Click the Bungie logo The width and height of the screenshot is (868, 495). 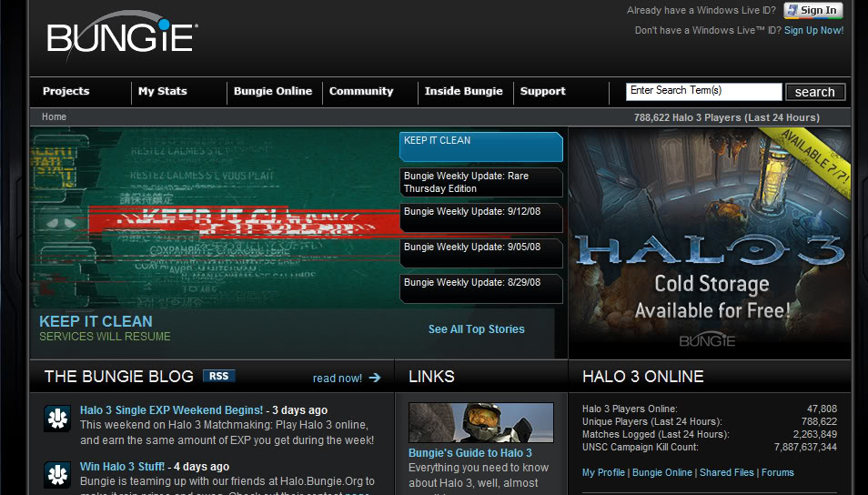pyautogui.click(x=121, y=36)
